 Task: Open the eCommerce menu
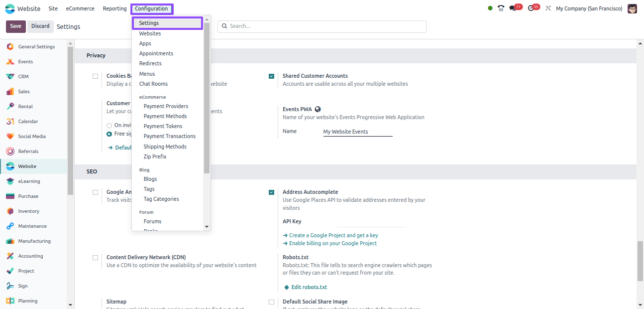[80, 8]
